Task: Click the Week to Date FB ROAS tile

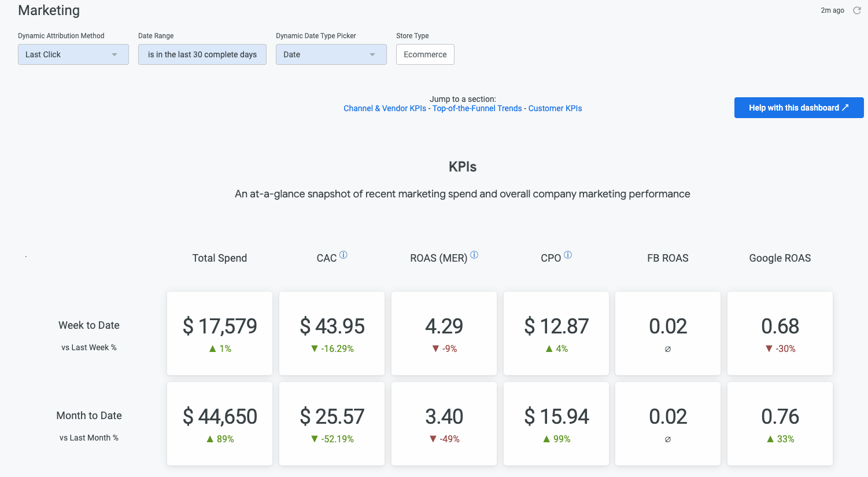Action: click(x=668, y=333)
